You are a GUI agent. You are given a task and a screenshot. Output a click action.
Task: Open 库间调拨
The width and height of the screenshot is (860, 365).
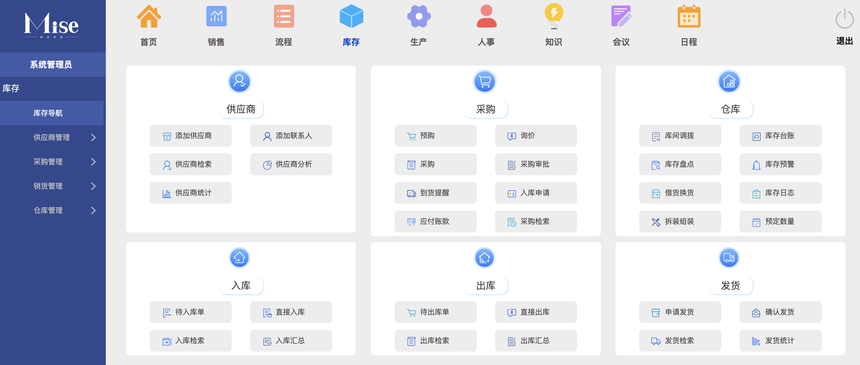click(x=680, y=136)
